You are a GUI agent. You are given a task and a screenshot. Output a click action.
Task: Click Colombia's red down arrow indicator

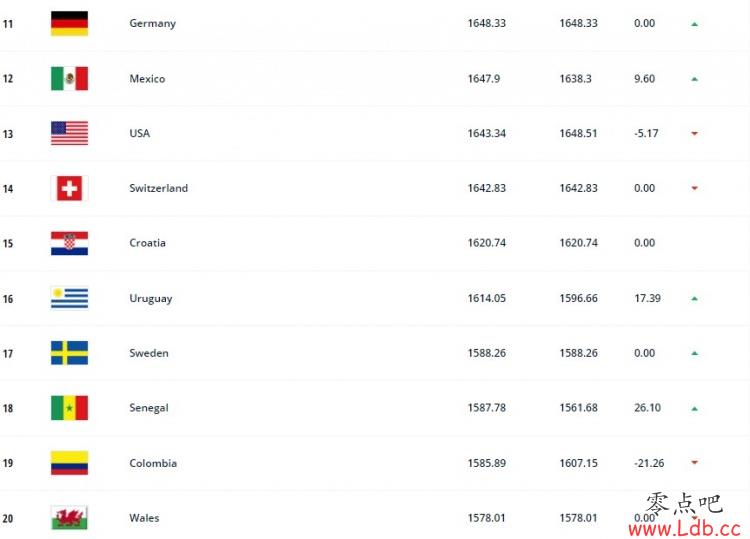tap(695, 462)
